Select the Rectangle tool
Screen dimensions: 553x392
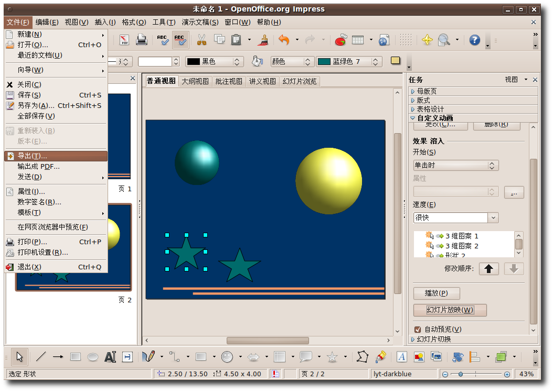tap(76, 357)
